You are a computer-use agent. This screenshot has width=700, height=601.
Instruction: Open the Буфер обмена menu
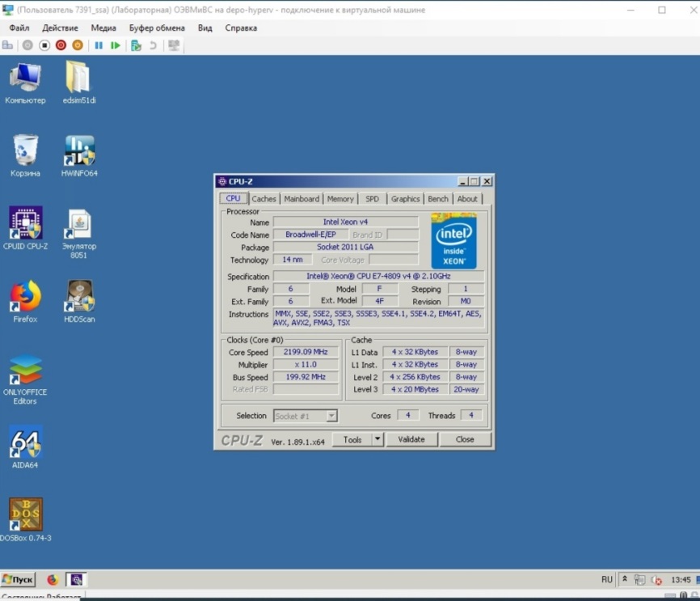tap(157, 28)
